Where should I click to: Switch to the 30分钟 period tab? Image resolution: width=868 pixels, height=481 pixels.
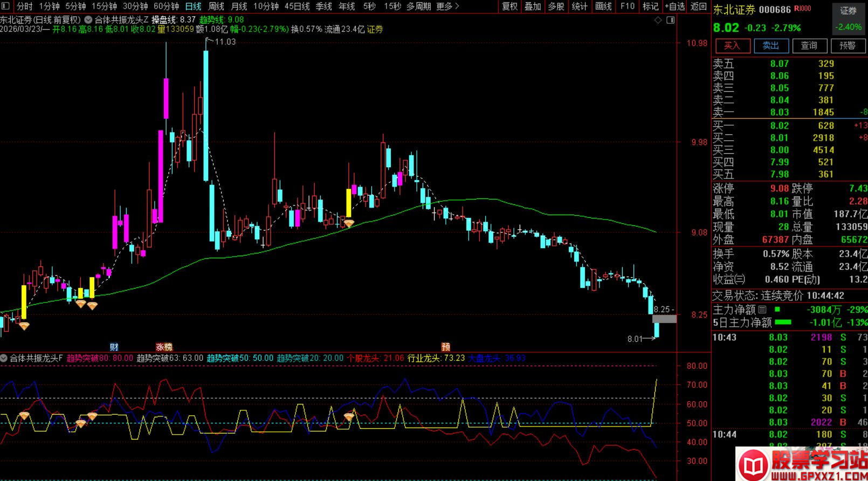tap(135, 6)
